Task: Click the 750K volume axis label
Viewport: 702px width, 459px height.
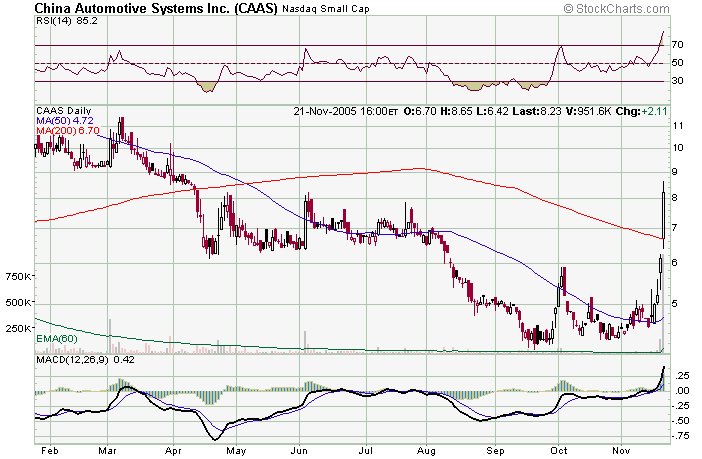Action: coord(18,277)
